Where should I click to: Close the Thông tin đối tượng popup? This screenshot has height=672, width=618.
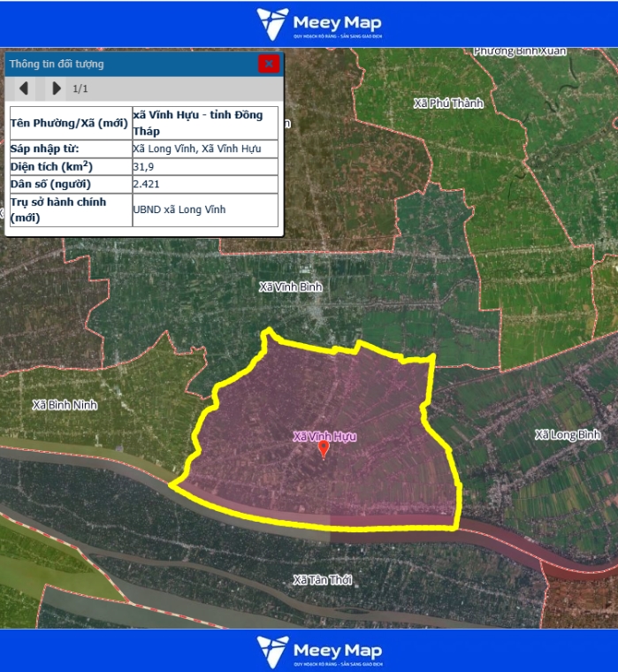pyautogui.click(x=269, y=64)
